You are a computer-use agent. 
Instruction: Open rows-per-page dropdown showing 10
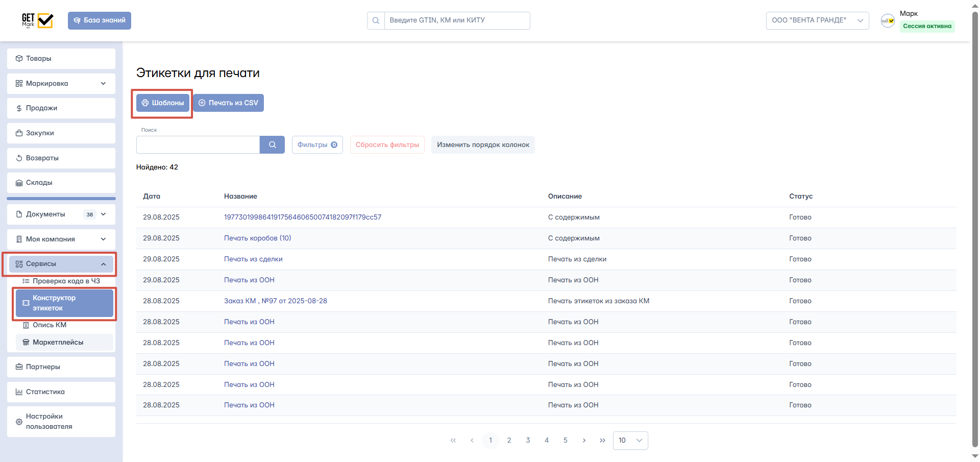click(630, 441)
